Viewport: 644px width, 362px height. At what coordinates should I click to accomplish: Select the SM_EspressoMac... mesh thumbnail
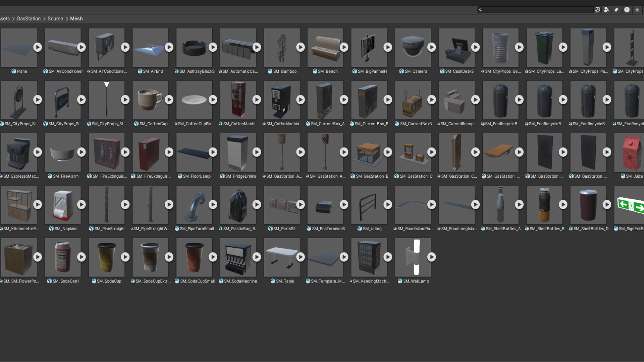(19, 152)
